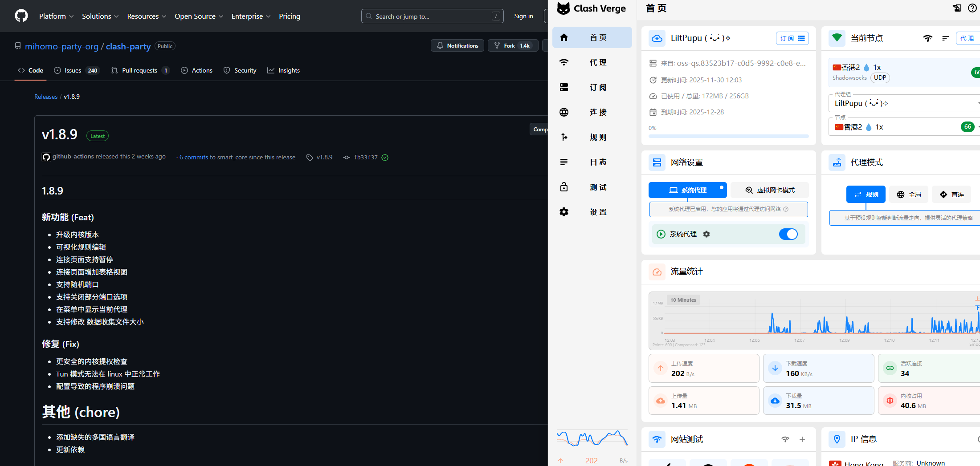This screenshot has width=980, height=466.
Task: Open the Platform dropdown menu
Action: click(x=56, y=16)
